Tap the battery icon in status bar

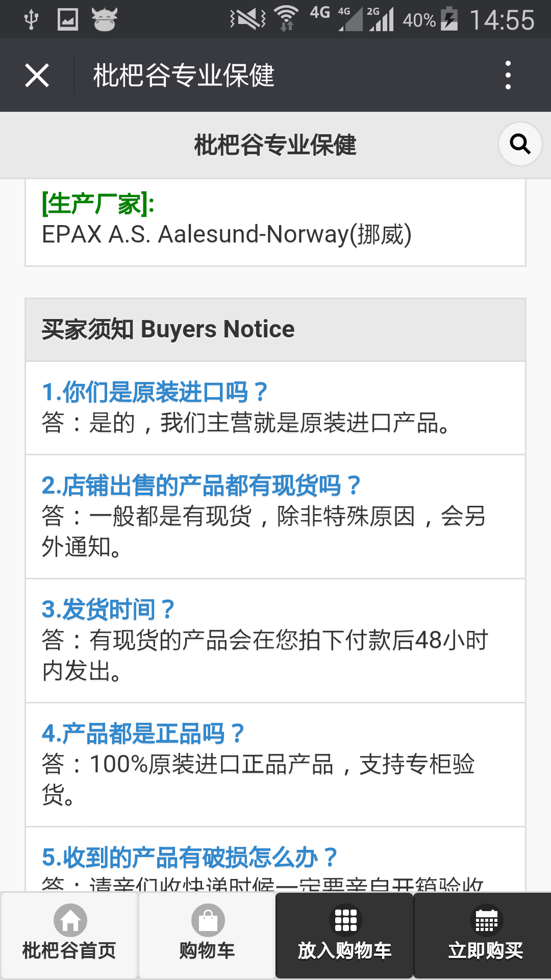coord(449,19)
